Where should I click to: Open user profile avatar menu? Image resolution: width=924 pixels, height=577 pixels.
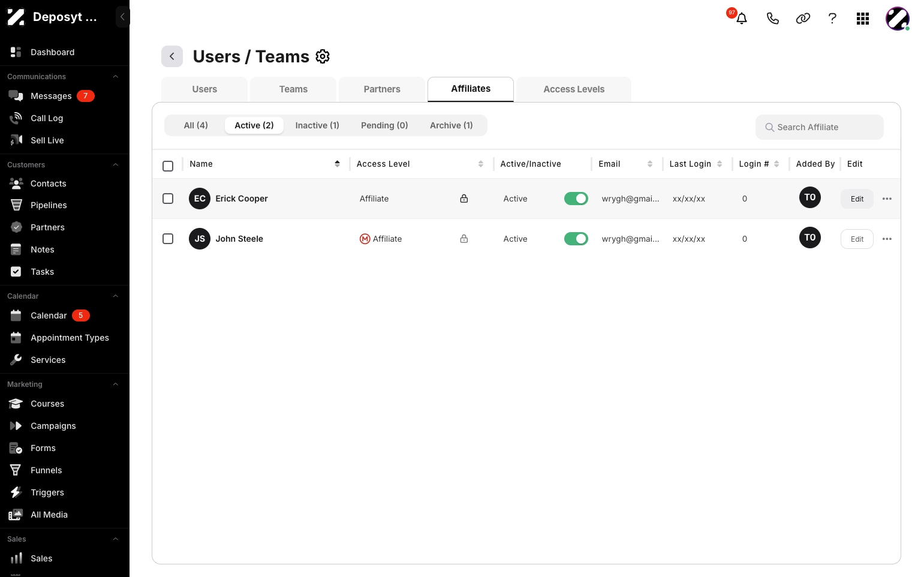pyautogui.click(x=898, y=19)
